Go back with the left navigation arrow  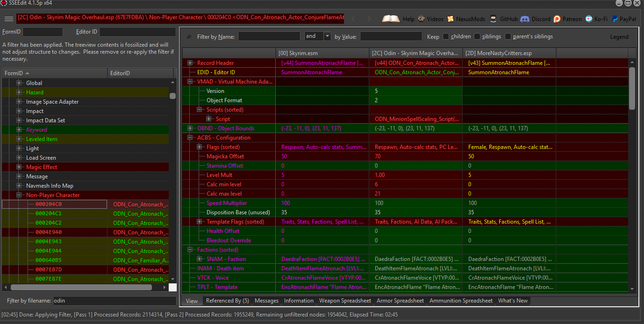[354, 19]
